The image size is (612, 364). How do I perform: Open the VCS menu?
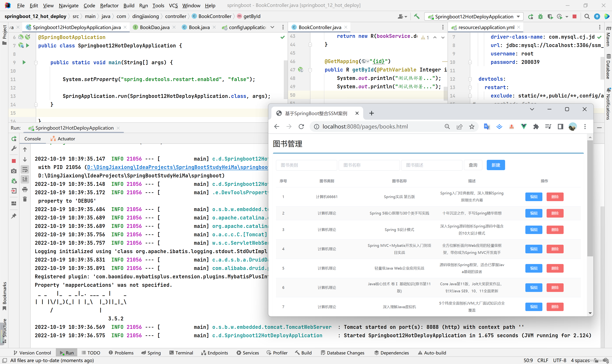pyautogui.click(x=173, y=5)
